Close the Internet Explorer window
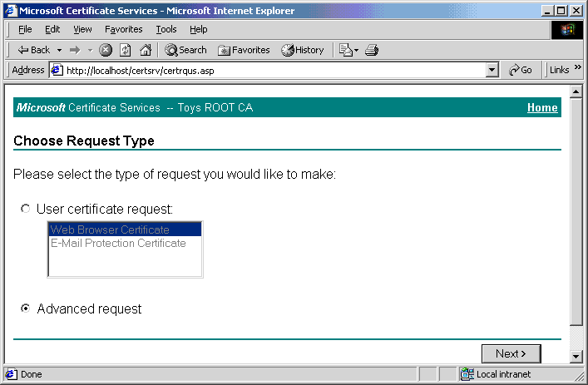Viewport: 588px width, 385px height. (x=576, y=11)
